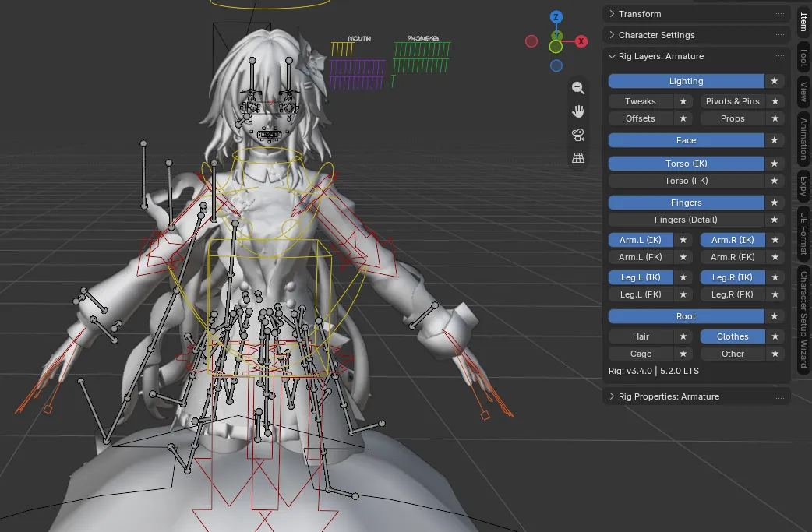Toggle the Other layer button
Viewport: 812px width, 532px height.
(733, 354)
